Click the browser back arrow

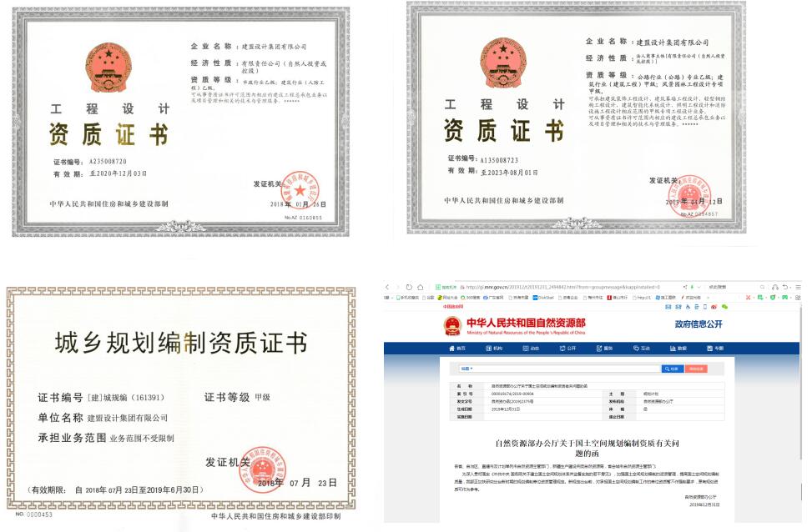point(387,287)
